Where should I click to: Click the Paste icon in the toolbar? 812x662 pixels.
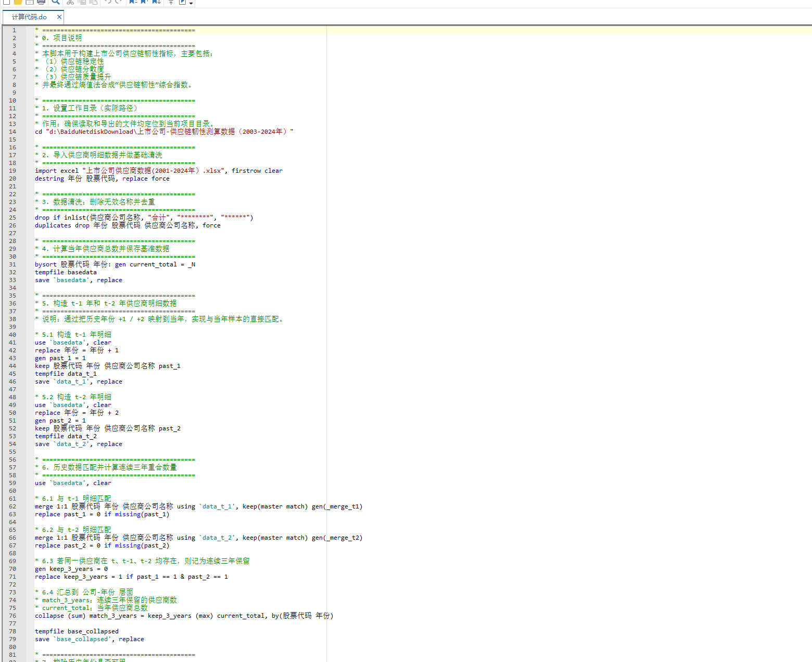pos(93,2)
